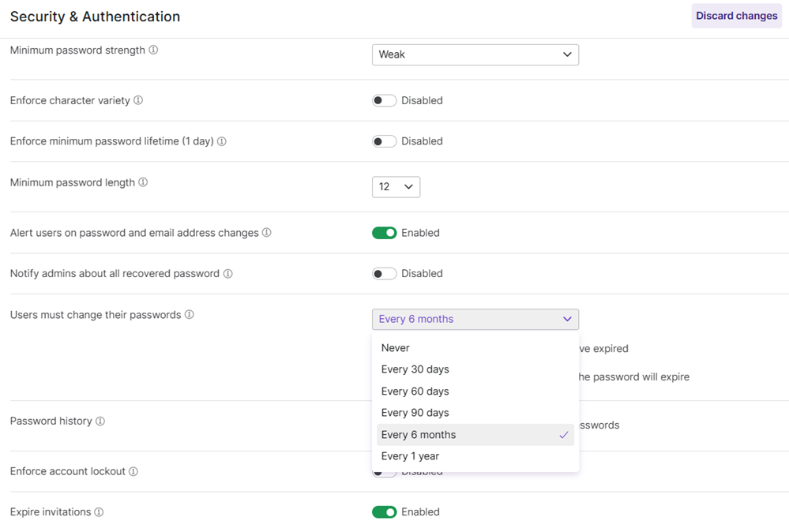Click info icon beside Password history
This screenshot has height=532, width=789.
click(100, 421)
